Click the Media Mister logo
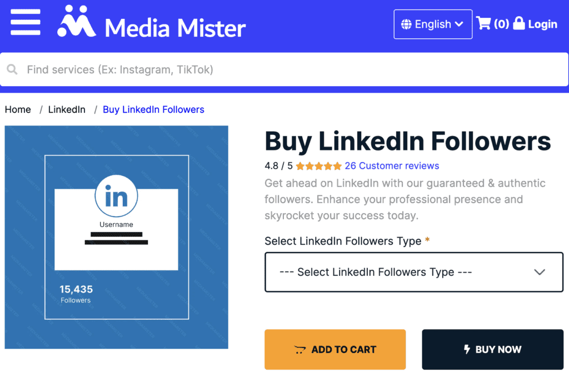 point(150,23)
